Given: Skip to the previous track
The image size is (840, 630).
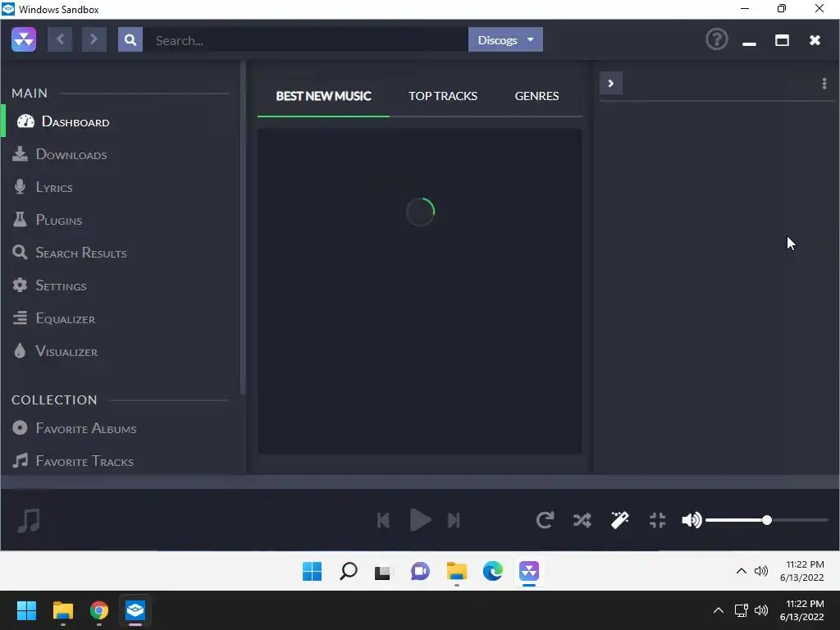Looking at the screenshot, I should click(x=384, y=520).
